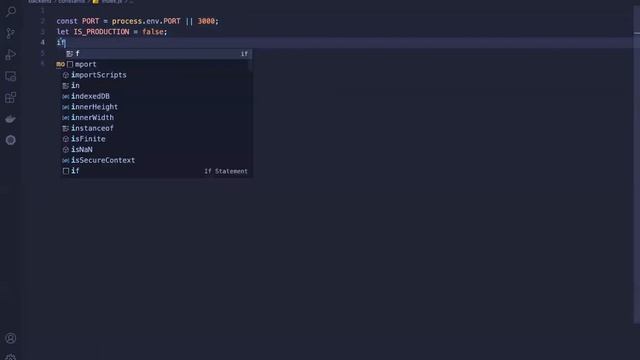Open the Run and Debug view
The height and width of the screenshot is (360, 640).
11,55
